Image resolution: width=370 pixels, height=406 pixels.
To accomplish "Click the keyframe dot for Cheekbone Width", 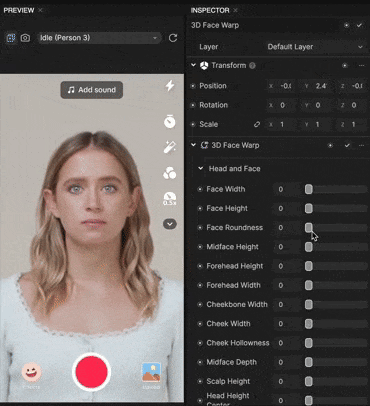I will pos(200,305).
